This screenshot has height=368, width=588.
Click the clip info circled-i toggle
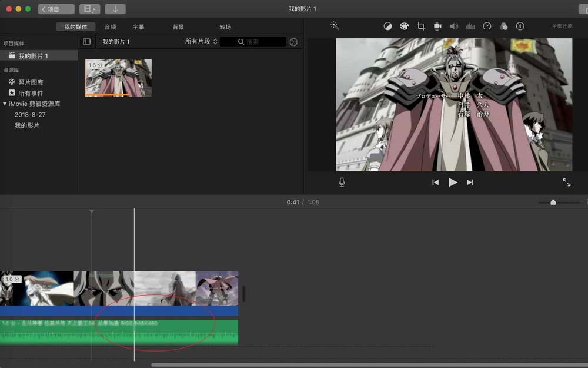(x=520, y=26)
